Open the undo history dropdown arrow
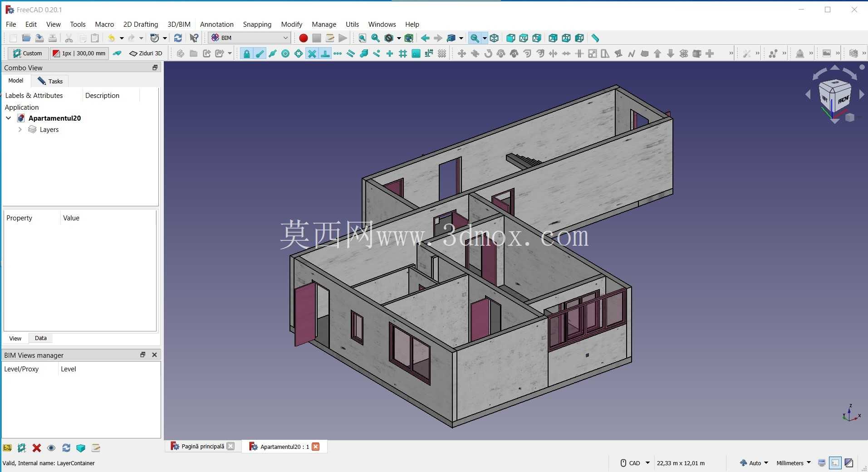 coord(122,38)
